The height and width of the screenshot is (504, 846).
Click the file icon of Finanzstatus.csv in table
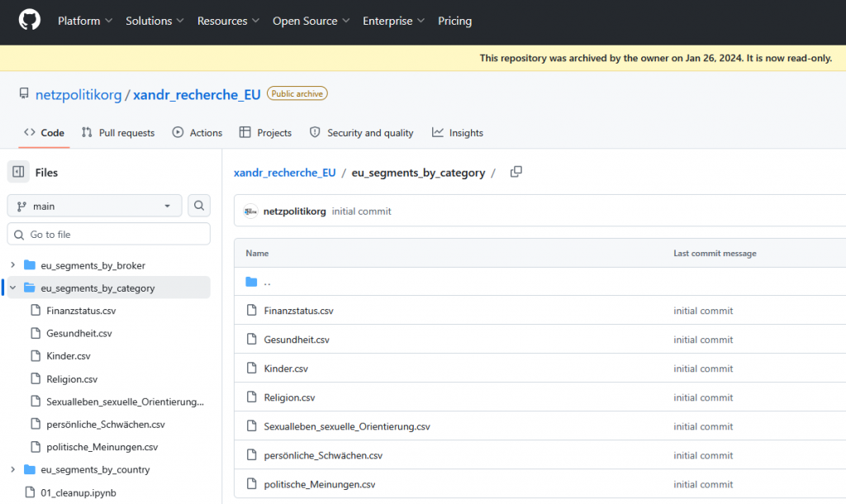(251, 311)
